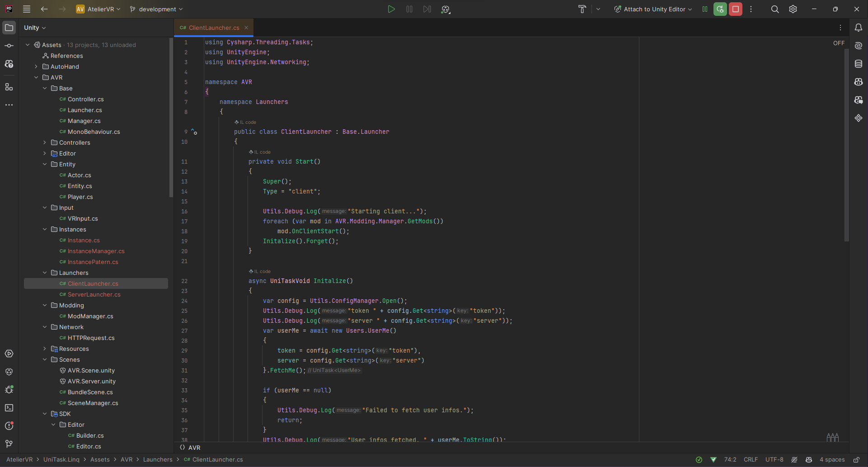Open the Debug bug tool window
This screenshot has height=467, width=868.
[x=9, y=390]
